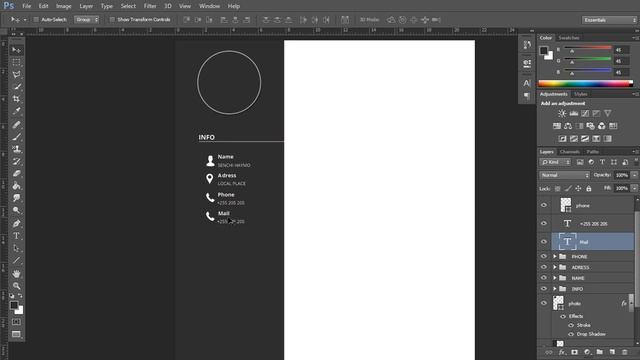Expand the INFO layer group
The image size is (640, 360).
555,289
